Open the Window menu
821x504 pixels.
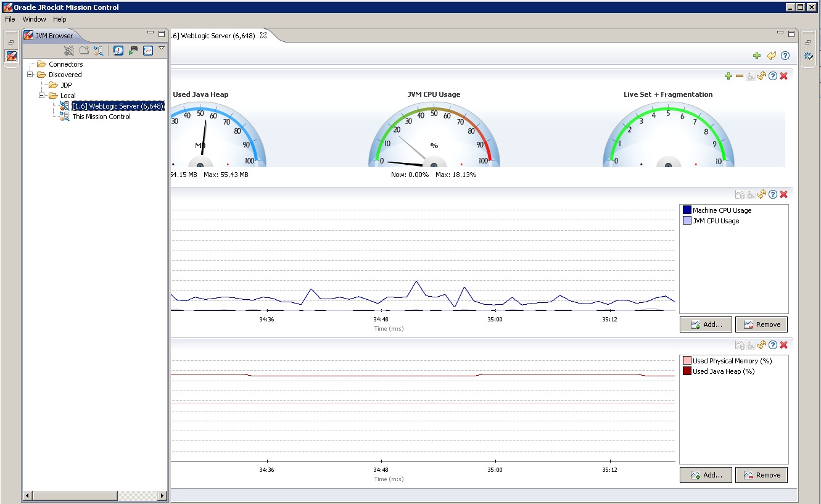[35, 19]
